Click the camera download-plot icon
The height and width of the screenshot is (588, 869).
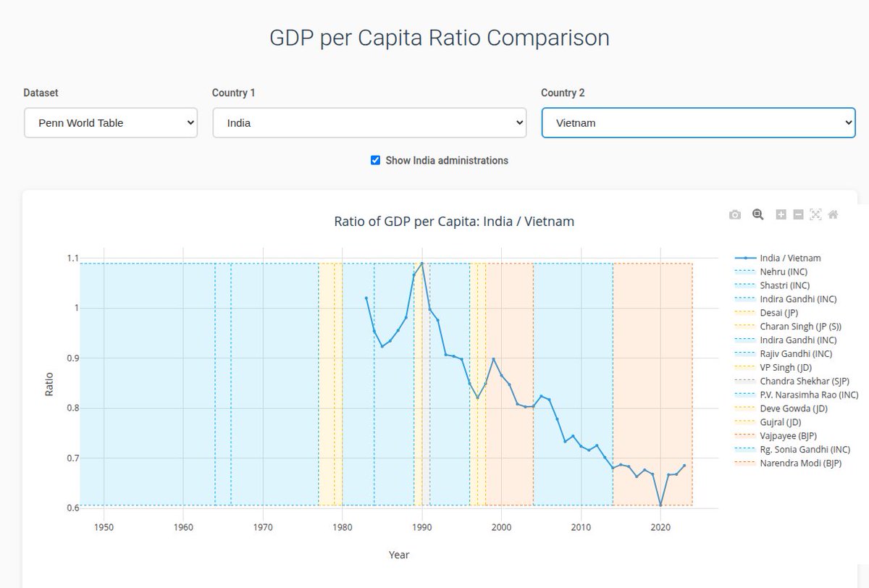735,214
